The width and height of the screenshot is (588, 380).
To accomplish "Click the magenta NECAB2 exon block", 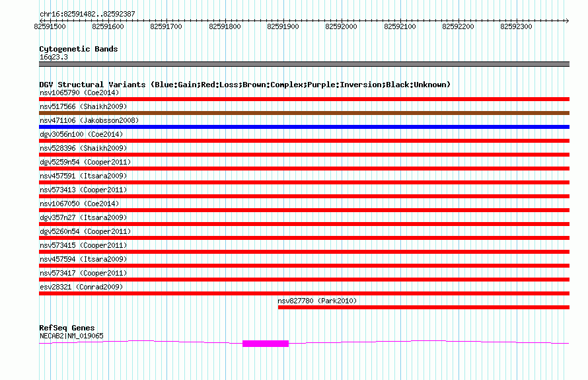I will tap(266, 344).
